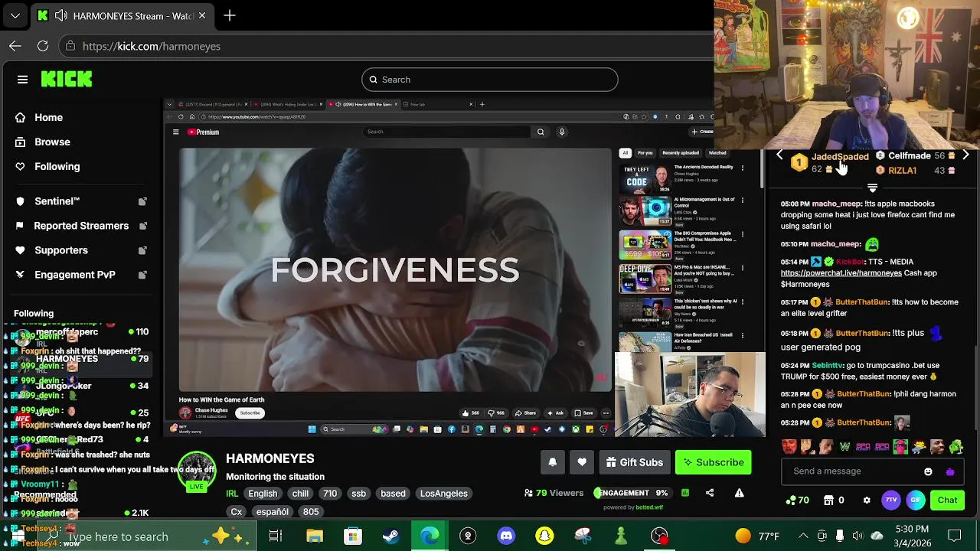Image resolution: width=980 pixels, height=551 pixels.
Task: Select the For you filter chip on YouTube
Action: click(645, 153)
